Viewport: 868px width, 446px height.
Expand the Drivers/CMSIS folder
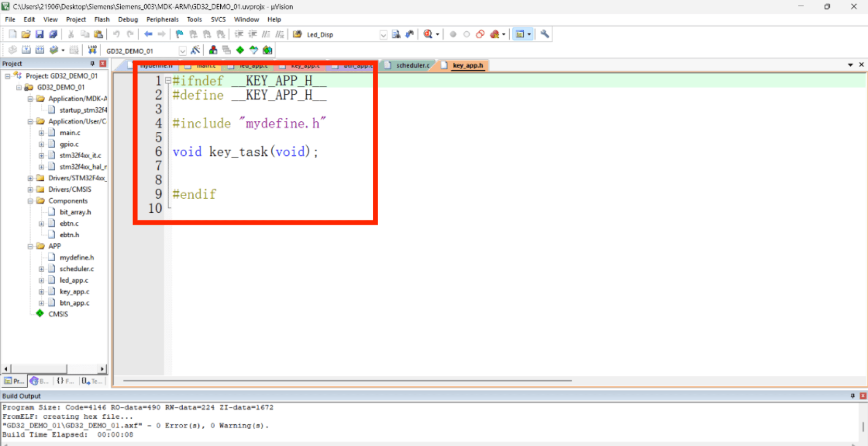pyautogui.click(x=30, y=190)
